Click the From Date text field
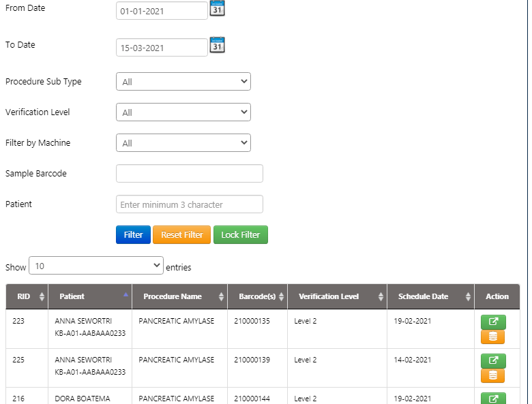 pyautogui.click(x=162, y=11)
